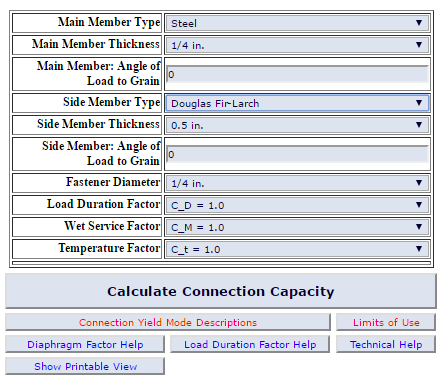Open the Main Member Type dropdown
Viewport: 448px width, 383px height.
(x=297, y=23)
